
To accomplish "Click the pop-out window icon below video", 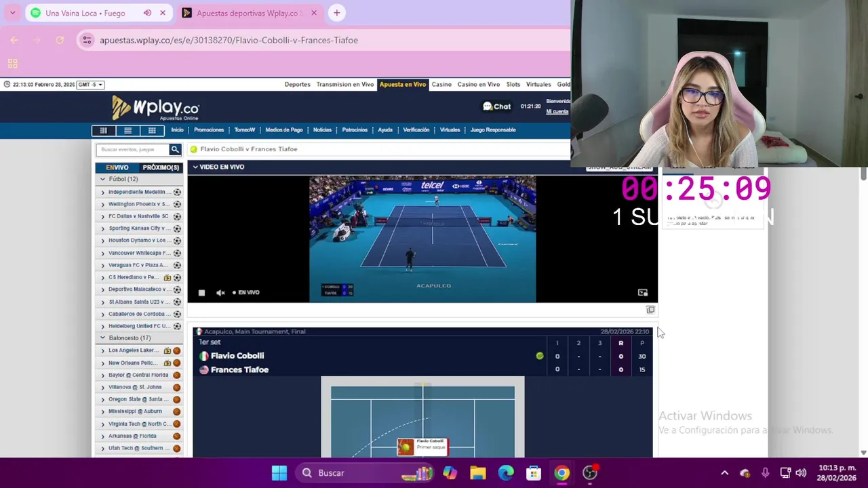I will click(x=650, y=310).
